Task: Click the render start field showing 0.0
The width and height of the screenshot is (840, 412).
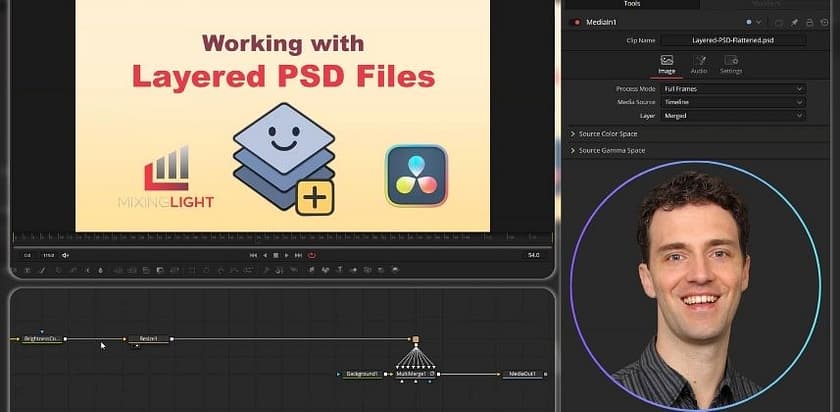Action: 27,256
